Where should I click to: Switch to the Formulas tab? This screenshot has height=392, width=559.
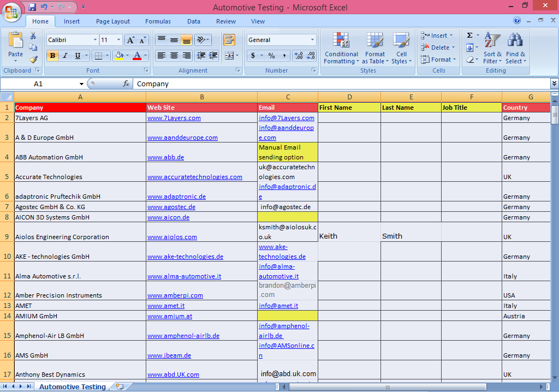tap(158, 21)
